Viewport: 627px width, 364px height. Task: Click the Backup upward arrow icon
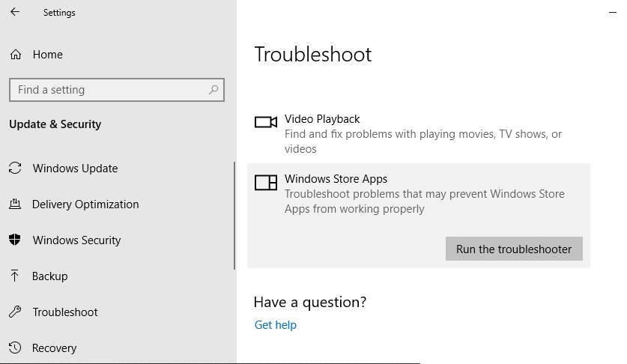pyautogui.click(x=14, y=276)
